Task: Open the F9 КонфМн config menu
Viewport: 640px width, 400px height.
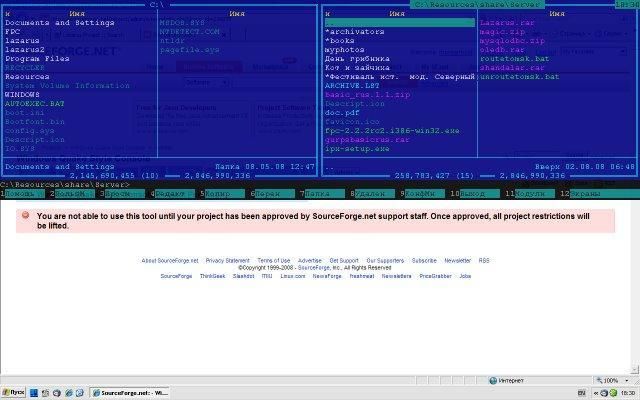Action: [425, 194]
